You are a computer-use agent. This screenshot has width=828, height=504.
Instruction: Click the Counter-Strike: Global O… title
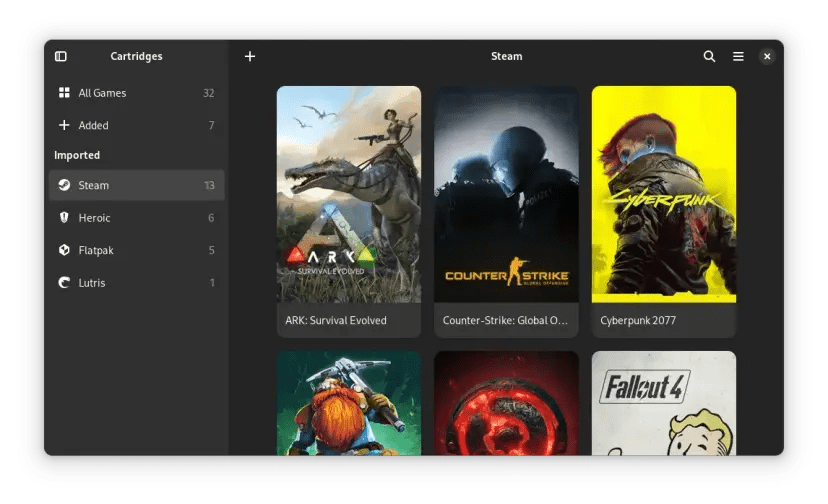[x=505, y=320]
